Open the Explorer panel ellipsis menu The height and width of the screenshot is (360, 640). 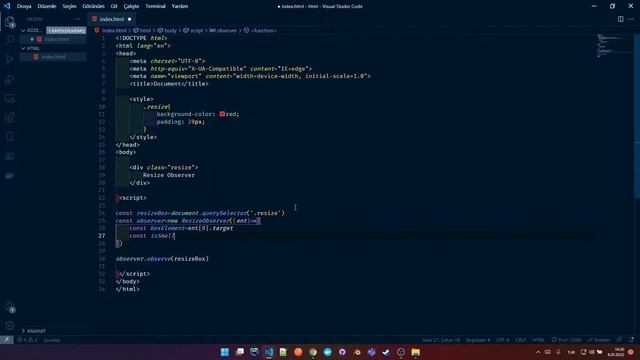pyautogui.click(x=78, y=19)
